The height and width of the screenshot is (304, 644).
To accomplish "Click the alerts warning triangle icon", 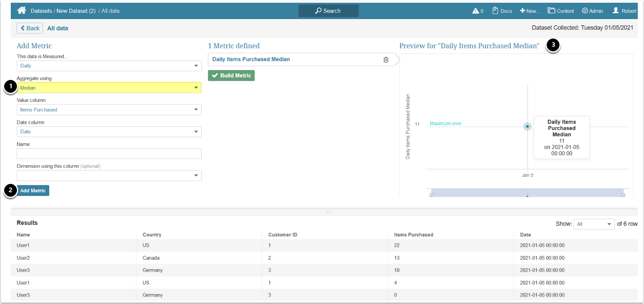I will tap(475, 11).
